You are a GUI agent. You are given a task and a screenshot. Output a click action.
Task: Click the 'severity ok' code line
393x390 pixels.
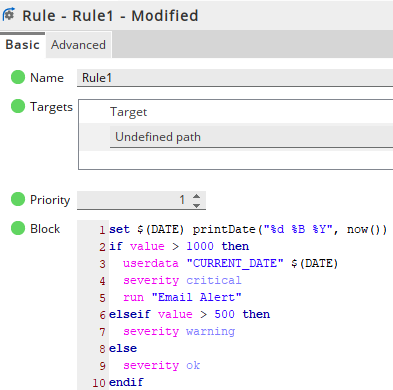162,365
